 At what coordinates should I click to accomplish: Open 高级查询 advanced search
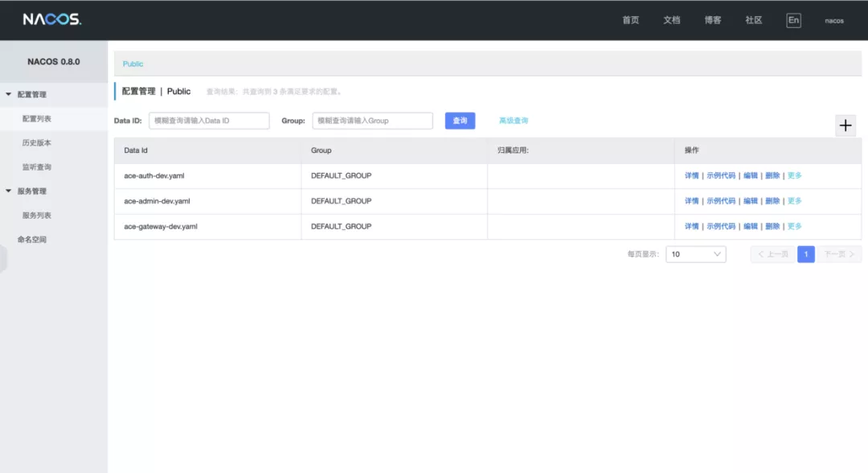pos(515,120)
